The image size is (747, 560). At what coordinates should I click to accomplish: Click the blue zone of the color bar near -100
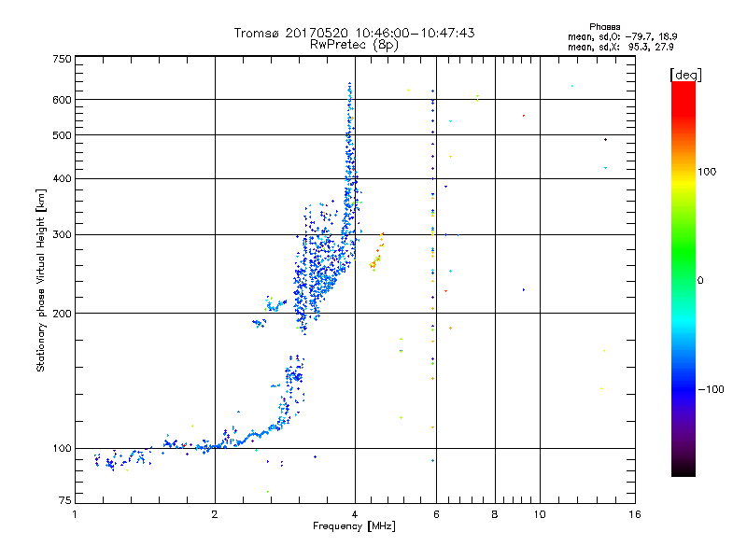click(684, 389)
